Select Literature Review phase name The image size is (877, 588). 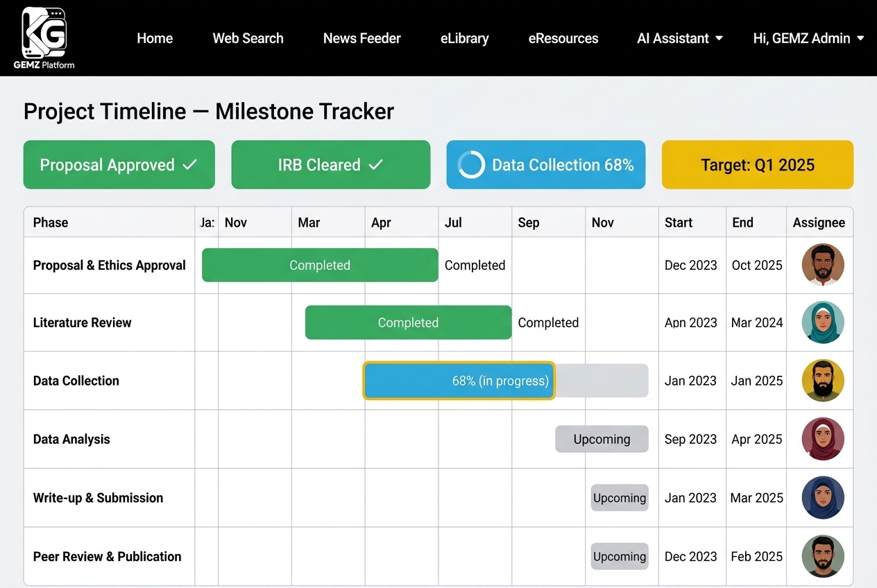click(x=82, y=322)
